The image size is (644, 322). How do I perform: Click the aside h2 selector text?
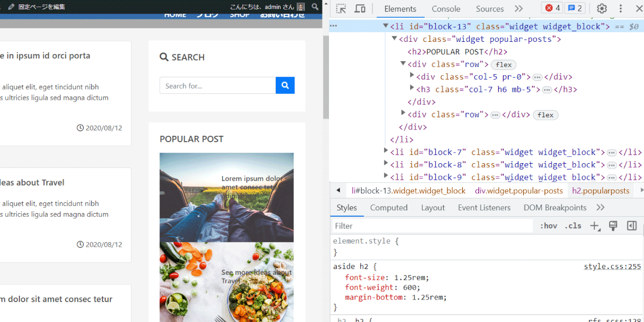(351, 267)
